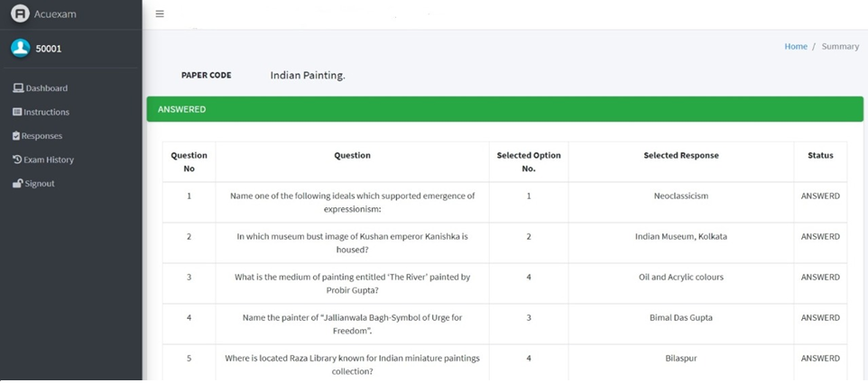This screenshot has height=383, width=868.
Task: Open the Exam History page
Action: point(49,160)
